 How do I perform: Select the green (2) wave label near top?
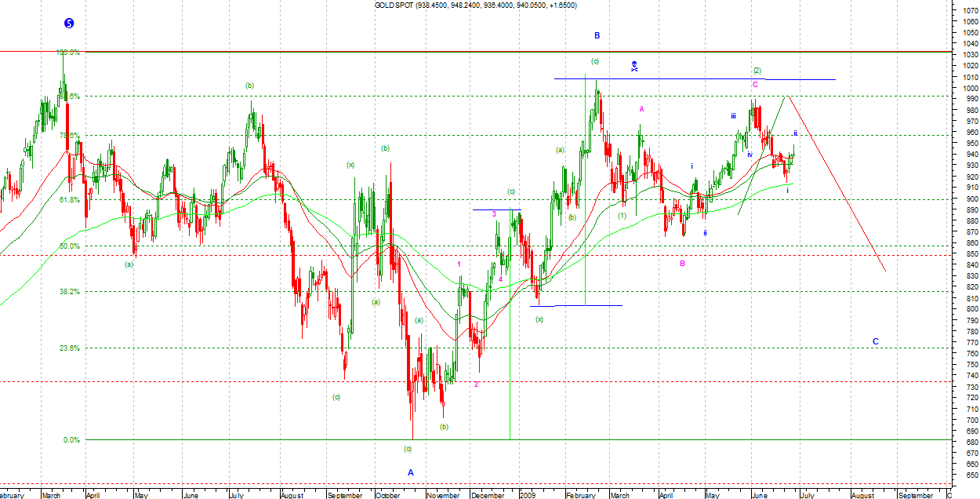point(757,70)
